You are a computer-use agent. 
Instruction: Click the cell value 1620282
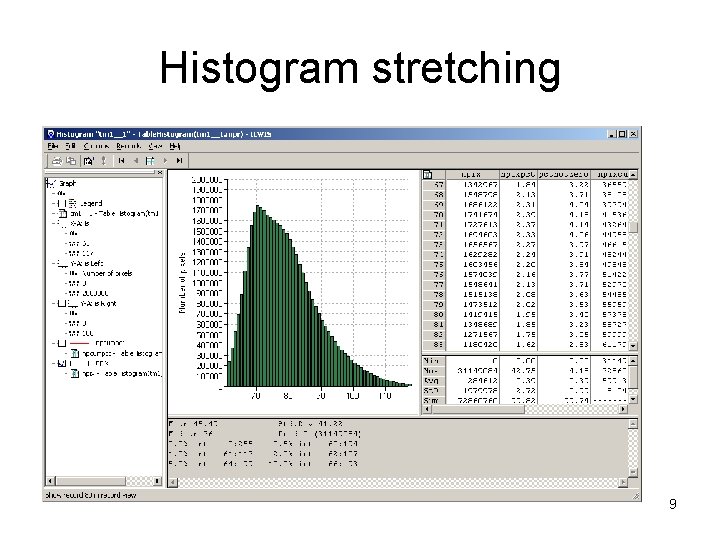tap(480, 254)
